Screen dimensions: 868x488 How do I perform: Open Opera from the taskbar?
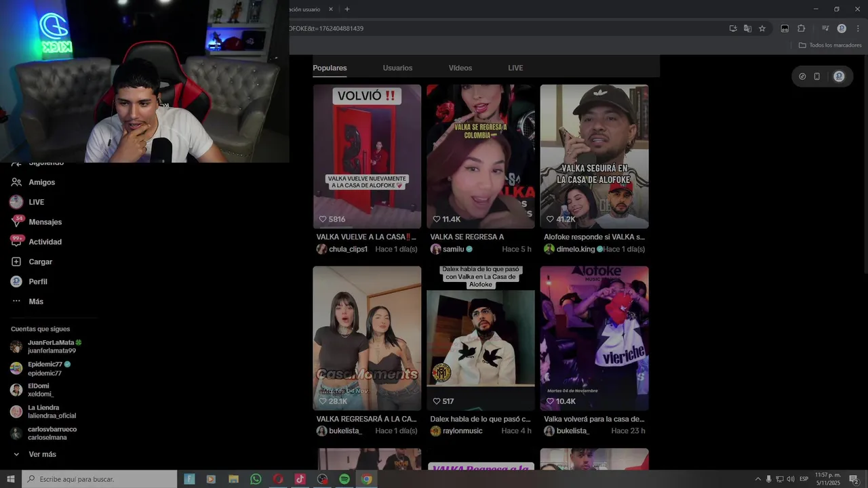pos(278,479)
